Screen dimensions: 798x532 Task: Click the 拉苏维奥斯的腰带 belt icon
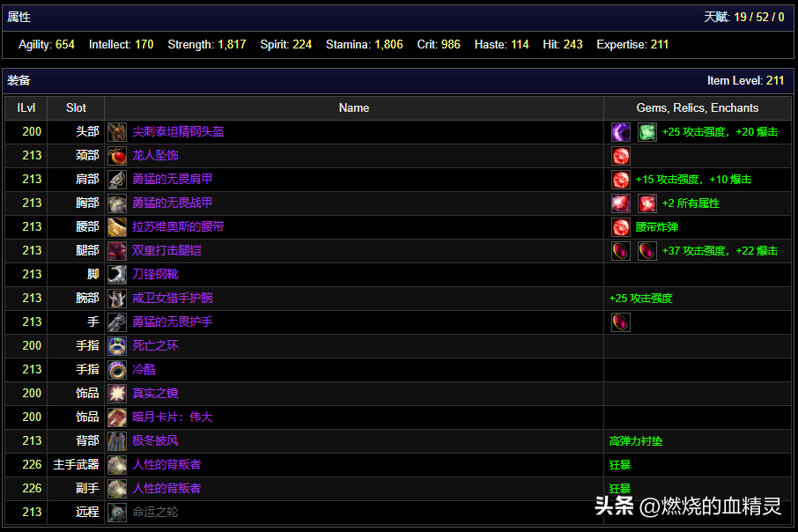coord(117,227)
